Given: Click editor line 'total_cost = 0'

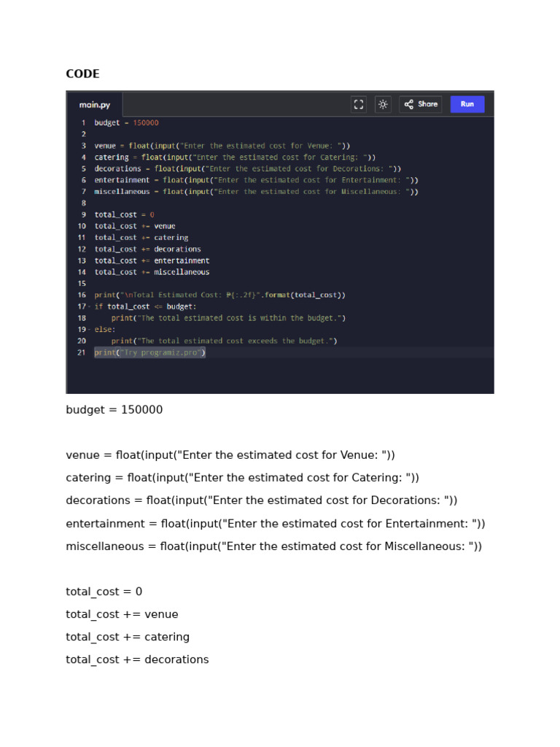Looking at the screenshot, I should [124, 215].
